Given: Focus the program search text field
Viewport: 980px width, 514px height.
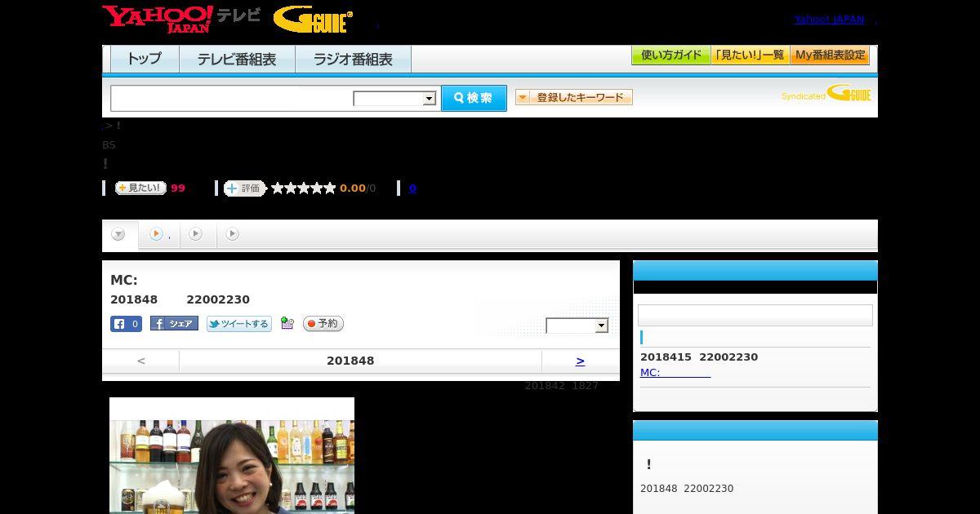Looking at the screenshot, I should 232,98.
